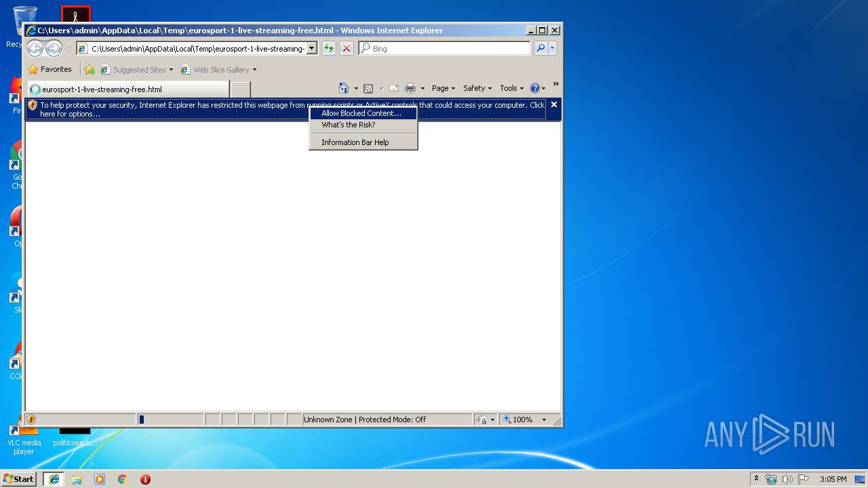Launch Opera from the taskbar

tap(145, 479)
